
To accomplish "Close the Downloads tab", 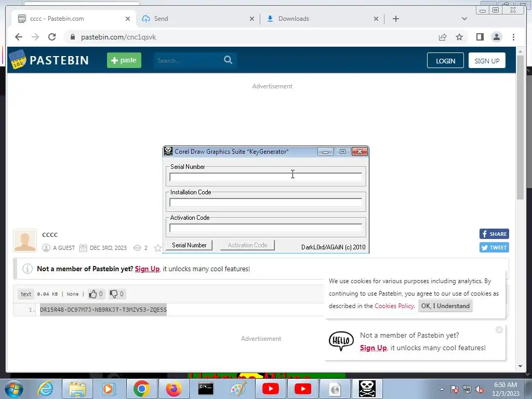I will click(376, 19).
